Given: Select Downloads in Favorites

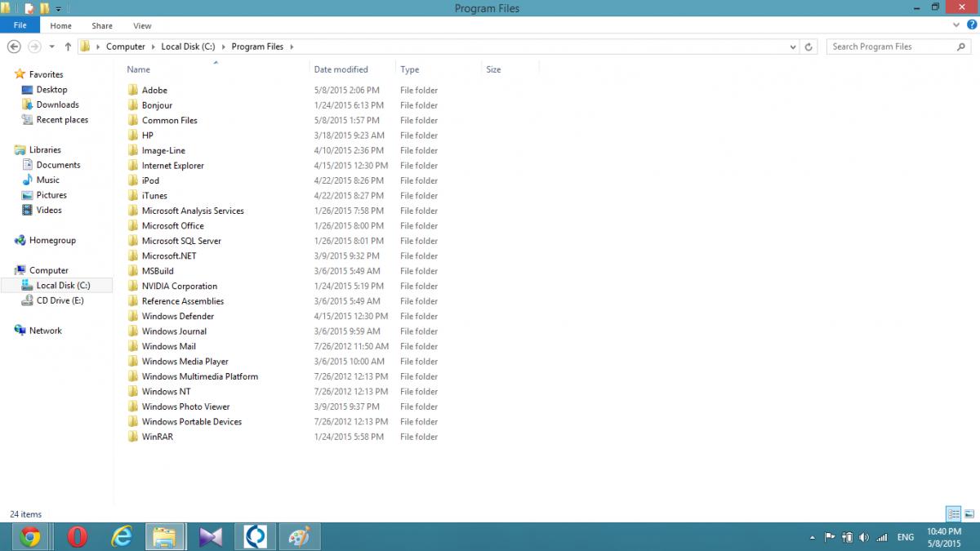Looking at the screenshot, I should point(57,104).
